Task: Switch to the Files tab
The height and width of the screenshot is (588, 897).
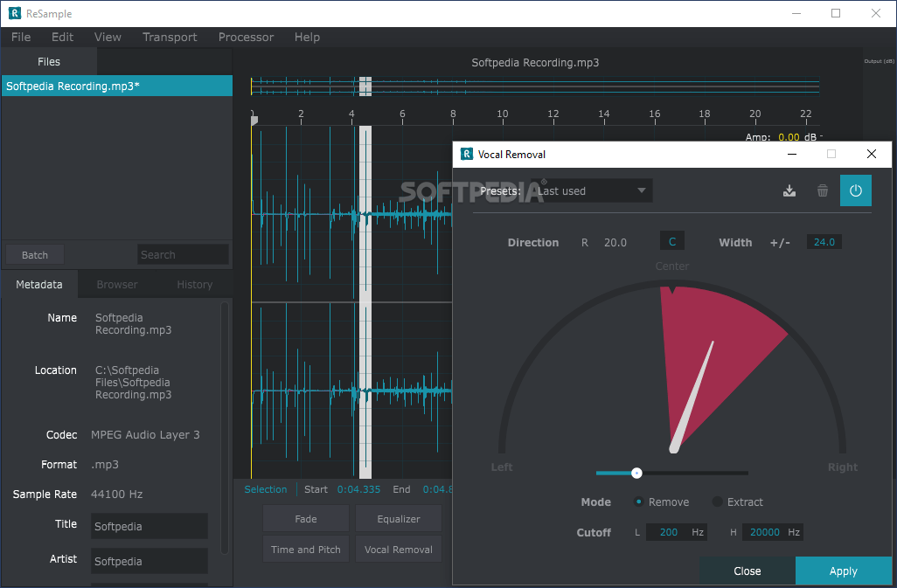Action: 49,62
